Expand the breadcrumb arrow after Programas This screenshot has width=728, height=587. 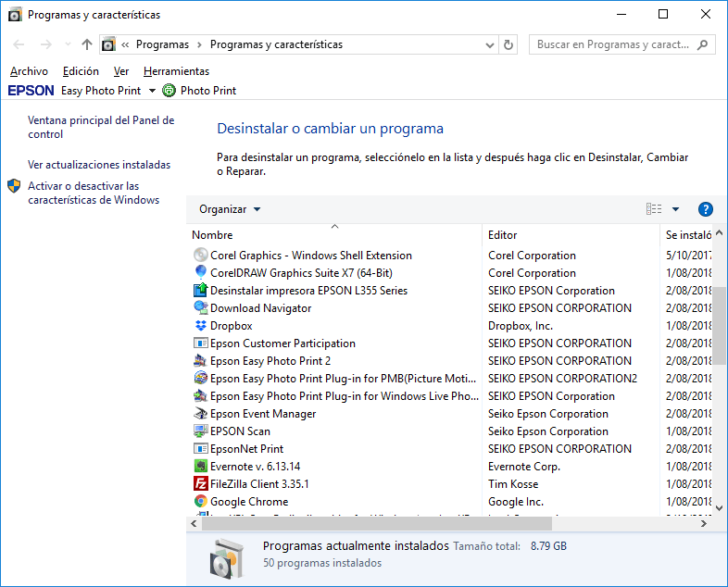[200, 44]
